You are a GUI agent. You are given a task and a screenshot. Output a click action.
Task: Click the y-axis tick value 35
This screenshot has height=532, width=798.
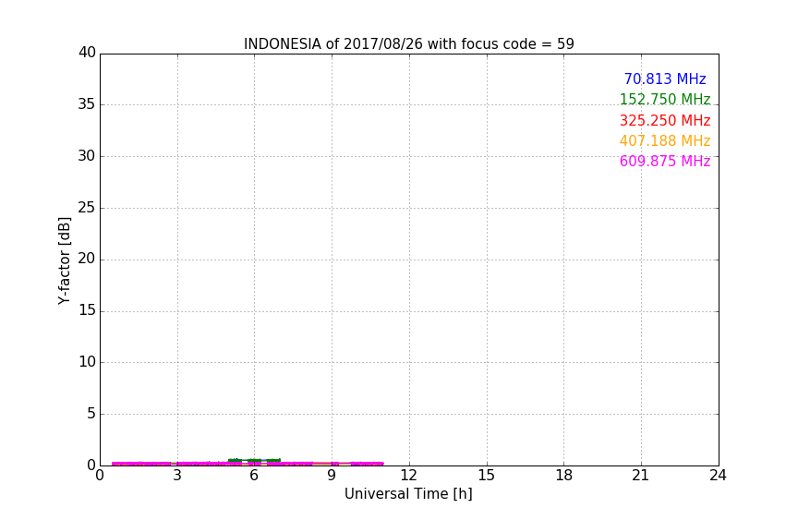[87, 104]
